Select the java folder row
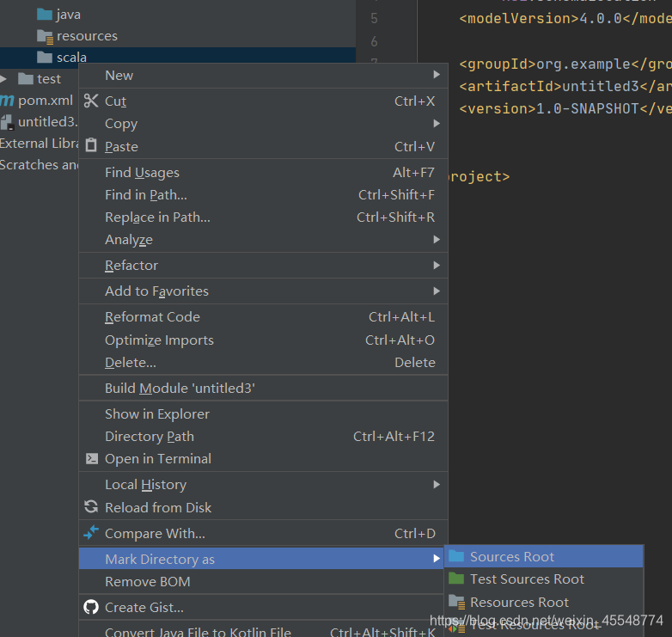The height and width of the screenshot is (637, 672). click(x=178, y=15)
